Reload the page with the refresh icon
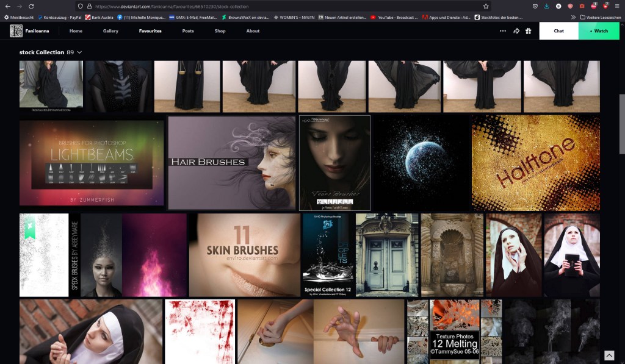The width and height of the screenshot is (625, 364). point(31,6)
